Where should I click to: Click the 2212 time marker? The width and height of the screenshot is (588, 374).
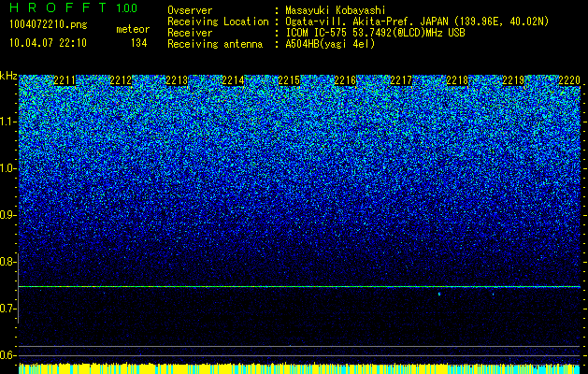(x=121, y=80)
